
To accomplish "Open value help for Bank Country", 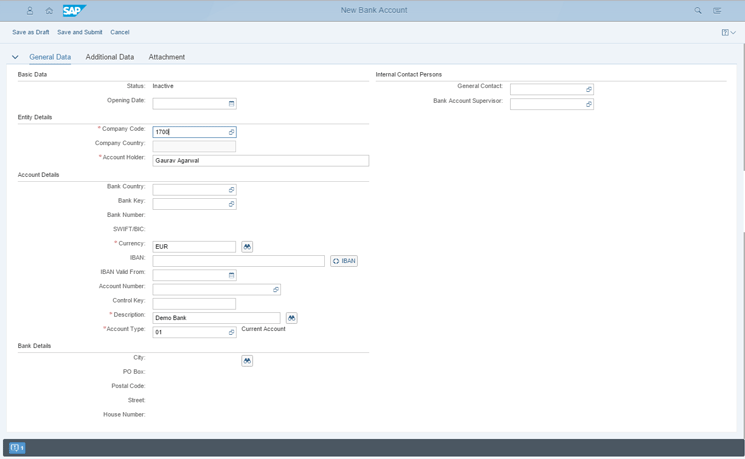I will tap(231, 190).
